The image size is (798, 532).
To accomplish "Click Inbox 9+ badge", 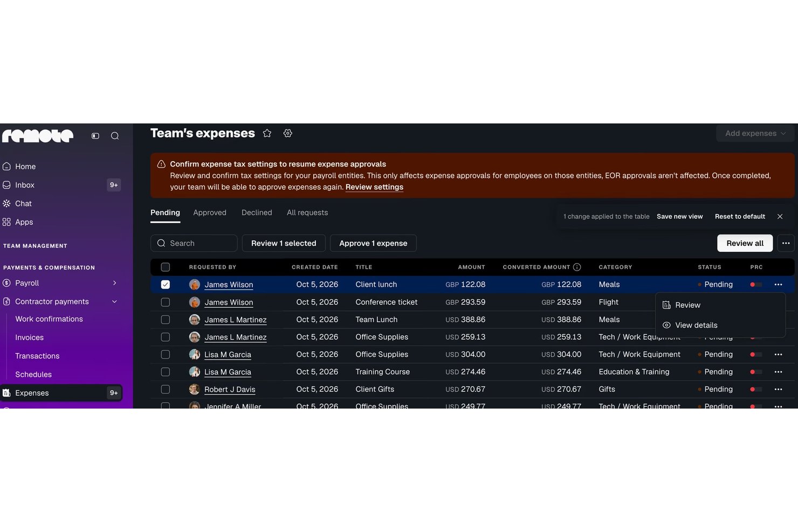I will point(114,185).
